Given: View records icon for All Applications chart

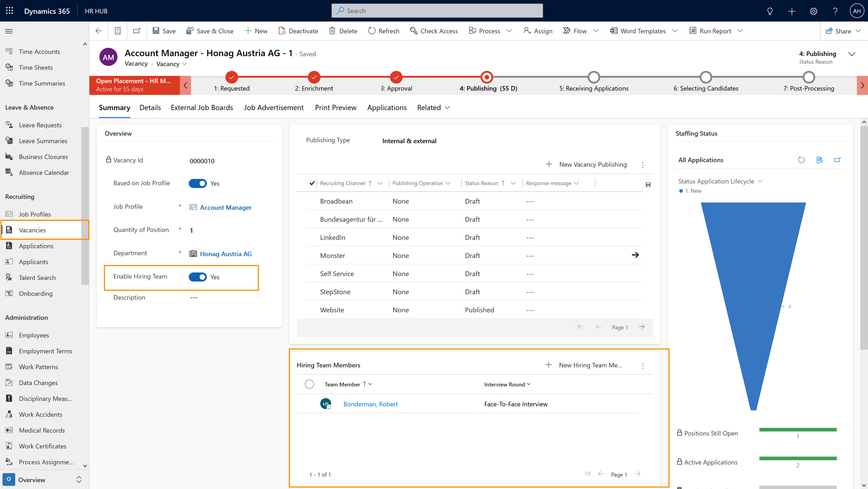Looking at the screenshot, I should click(x=820, y=160).
